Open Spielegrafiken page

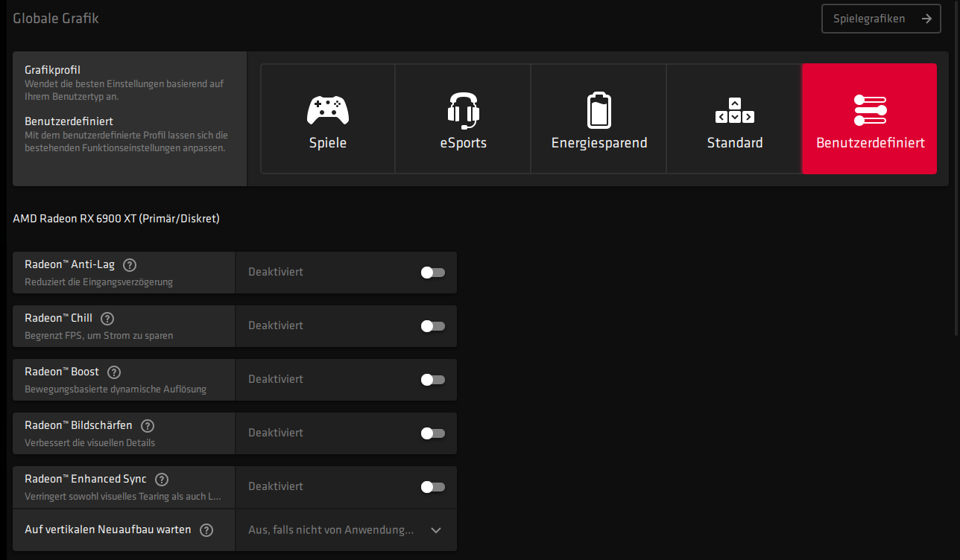pos(881,19)
